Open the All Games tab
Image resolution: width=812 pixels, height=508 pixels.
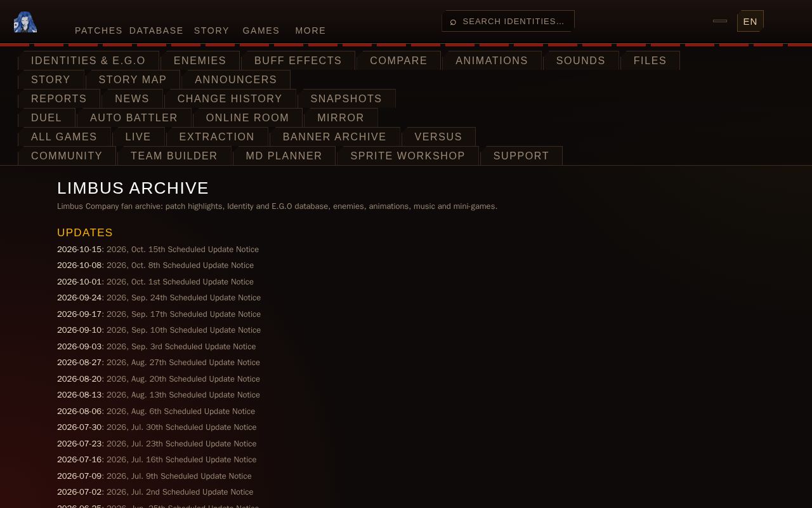[64, 137]
